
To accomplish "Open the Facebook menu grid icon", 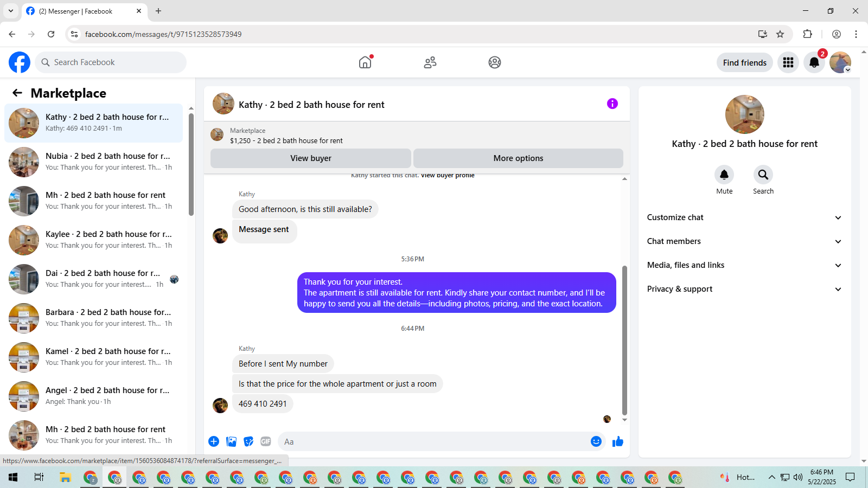I will (788, 62).
